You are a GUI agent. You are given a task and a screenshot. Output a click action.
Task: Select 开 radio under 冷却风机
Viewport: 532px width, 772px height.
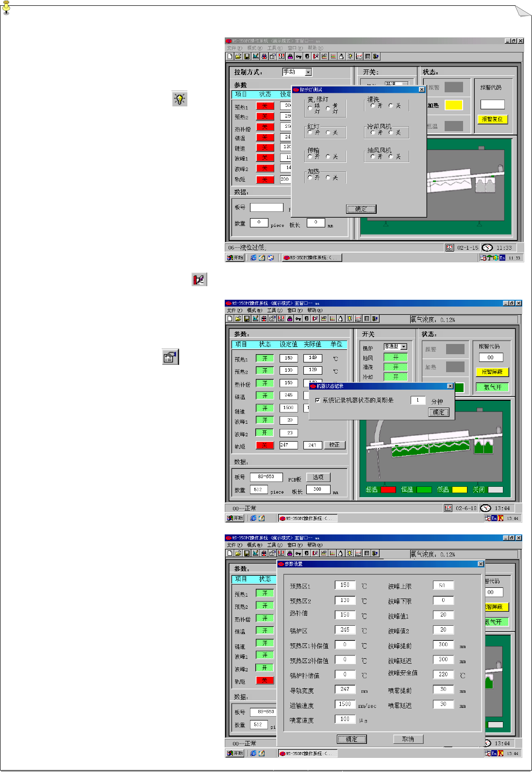click(373, 132)
